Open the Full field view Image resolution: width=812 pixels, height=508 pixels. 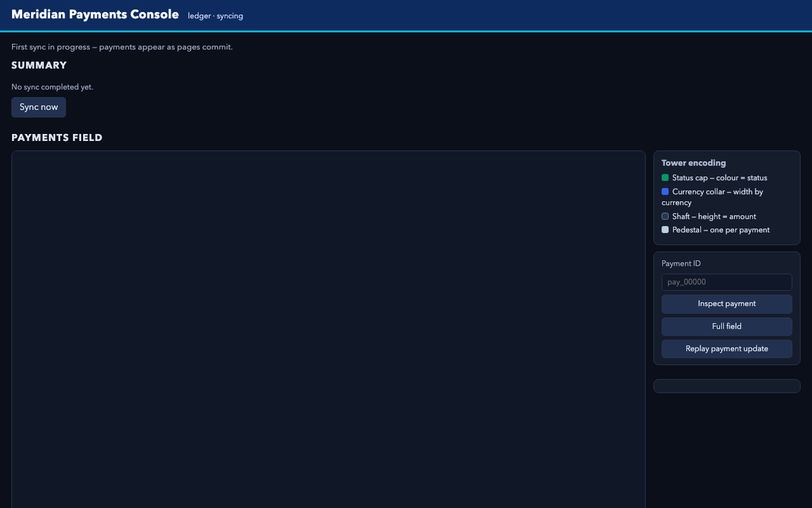(x=727, y=326)
